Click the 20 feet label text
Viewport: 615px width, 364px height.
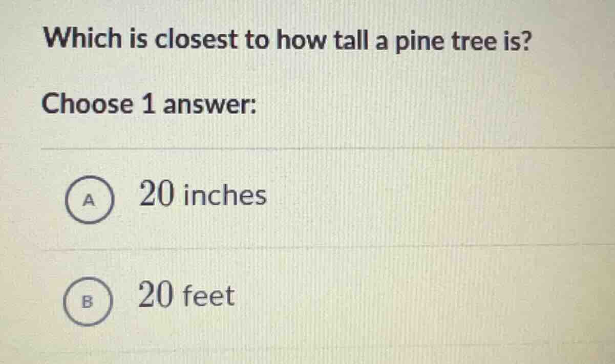coord(186,296)
